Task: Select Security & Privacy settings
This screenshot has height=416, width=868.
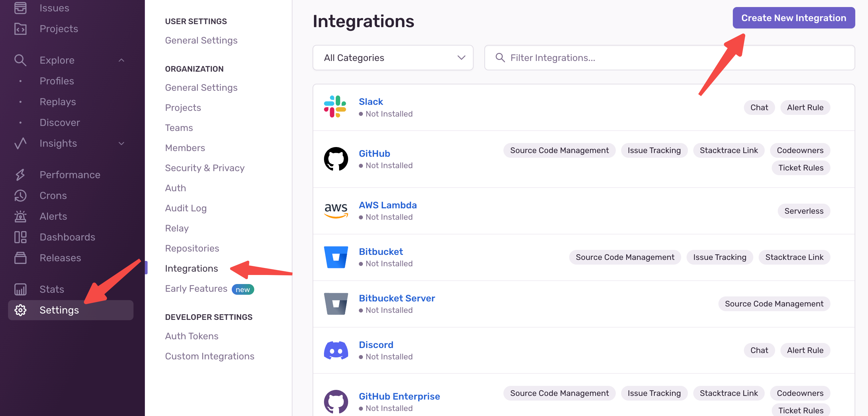Action: pyautogui.click(x=205, y=168)
